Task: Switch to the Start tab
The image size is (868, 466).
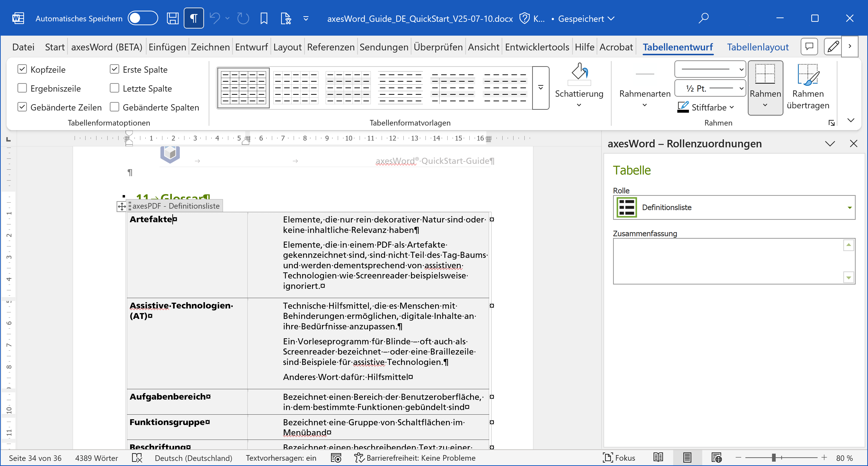Action: (x=55, y=47)
